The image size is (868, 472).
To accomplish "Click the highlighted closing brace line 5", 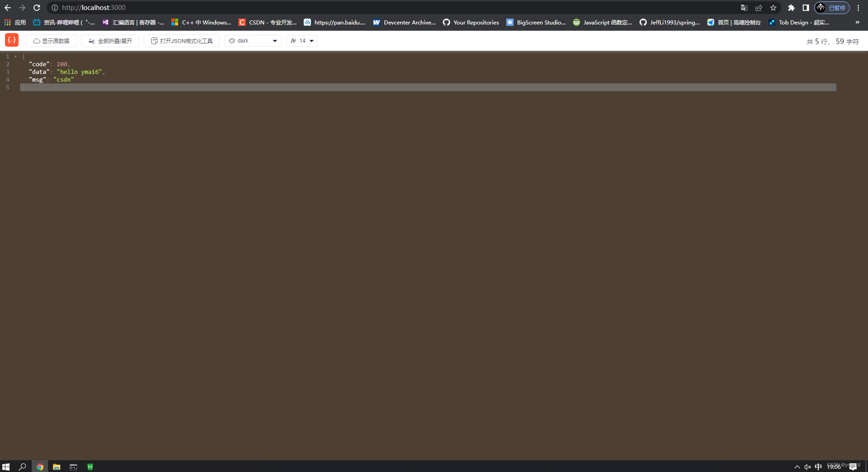I will (x=428, y=88).
